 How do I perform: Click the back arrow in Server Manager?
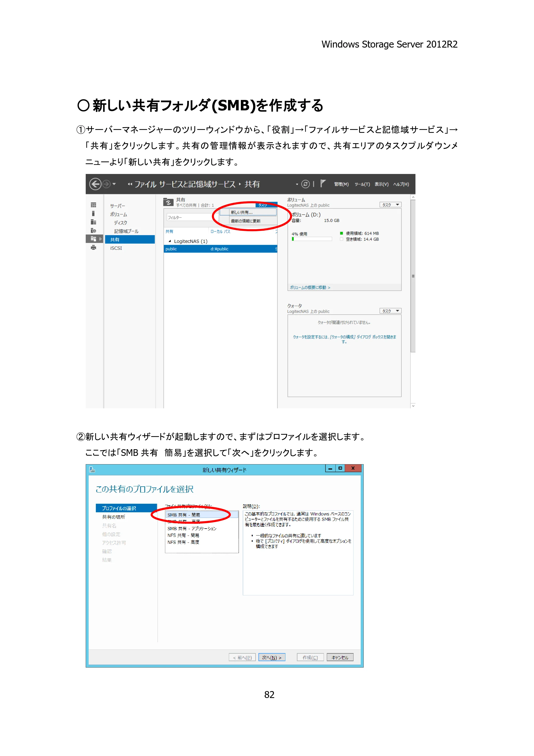click(95, 184)
